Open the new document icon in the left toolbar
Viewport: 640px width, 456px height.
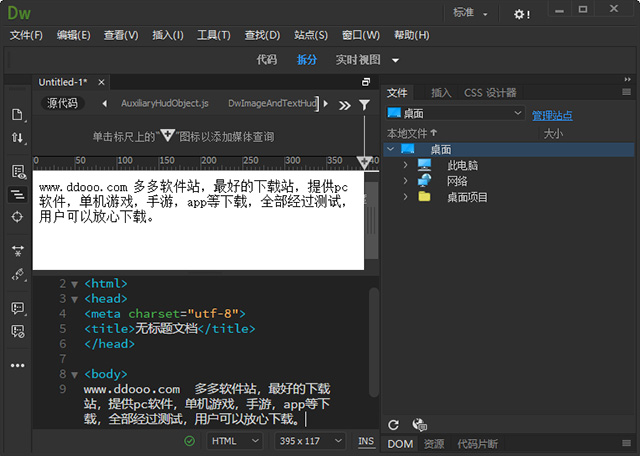pos(18,115)
